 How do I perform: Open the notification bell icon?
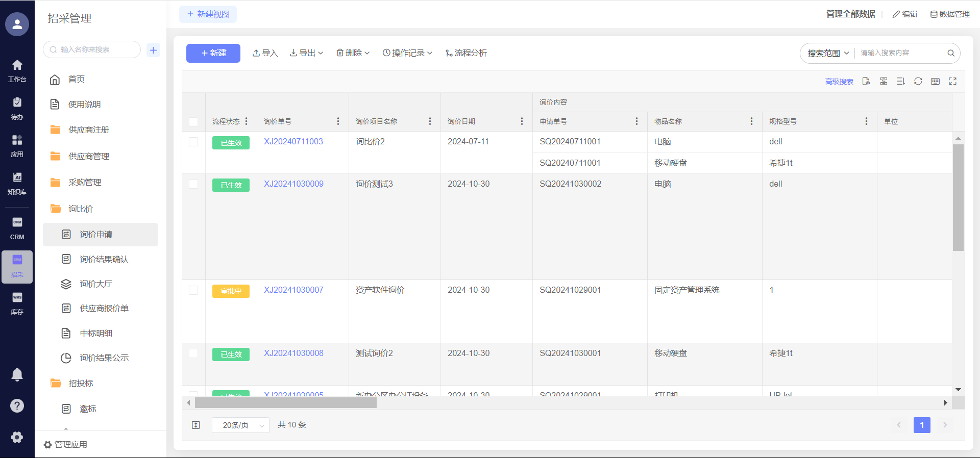point(17,375)
